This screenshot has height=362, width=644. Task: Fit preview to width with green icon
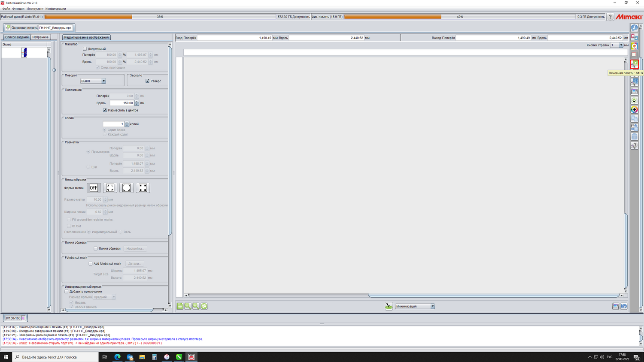coord(180,306)
